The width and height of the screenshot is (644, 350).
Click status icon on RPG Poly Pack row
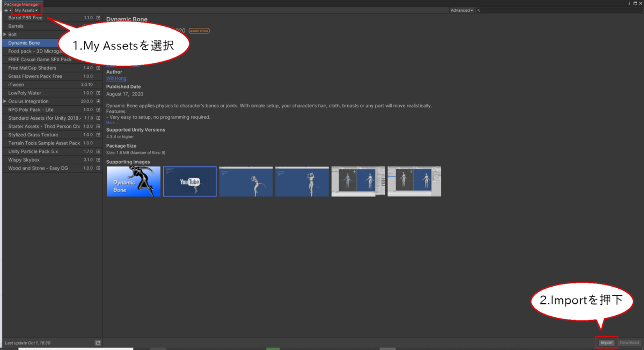point(98,110)
